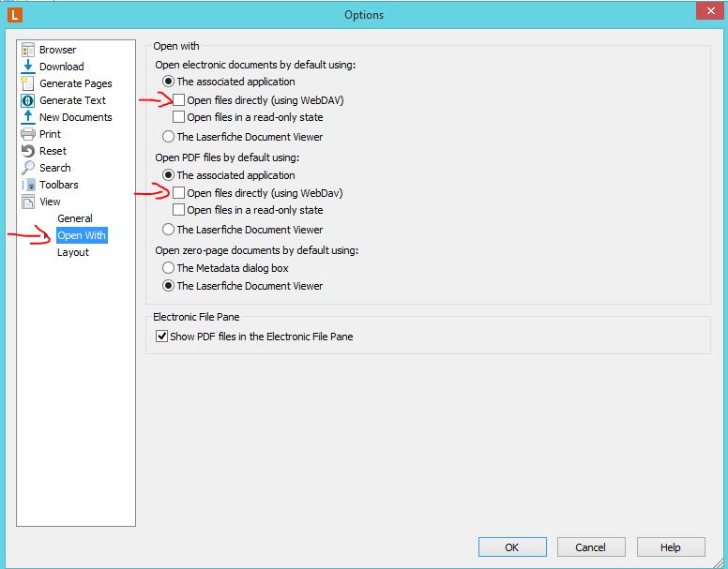
Task: Enable read-only state for PDF files
Action: coord(179,210)
